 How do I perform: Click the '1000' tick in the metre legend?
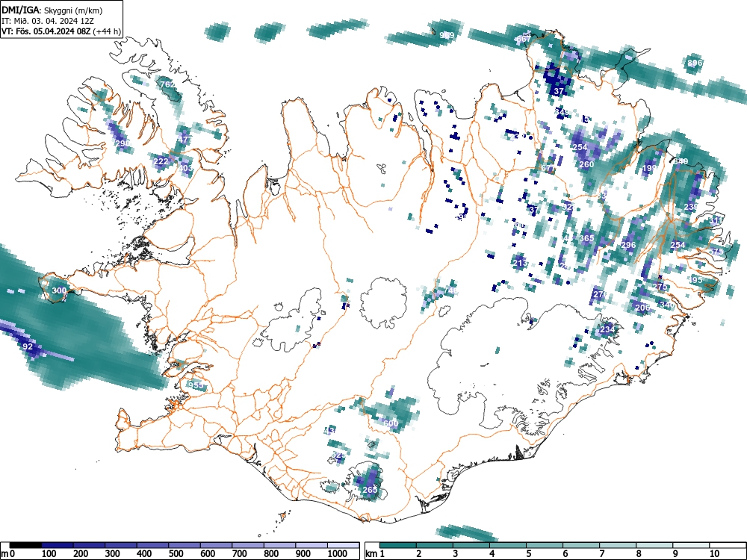point(338,553)
